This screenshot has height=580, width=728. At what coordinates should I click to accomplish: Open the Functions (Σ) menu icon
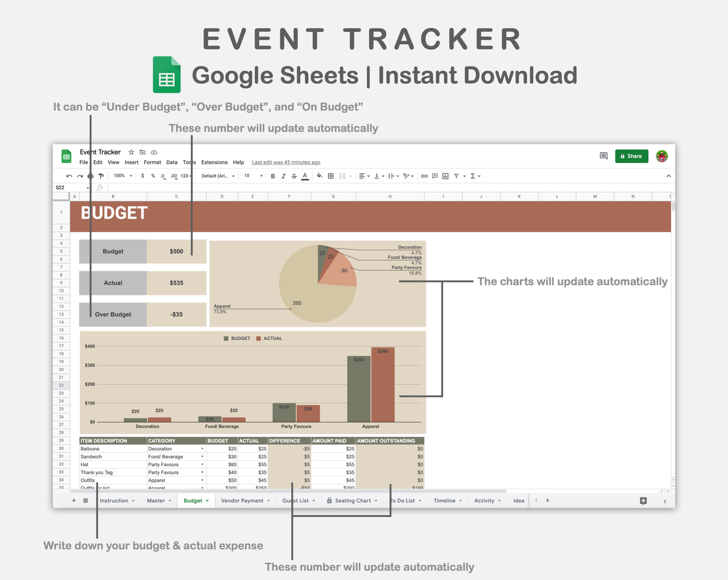pos(473,176)
